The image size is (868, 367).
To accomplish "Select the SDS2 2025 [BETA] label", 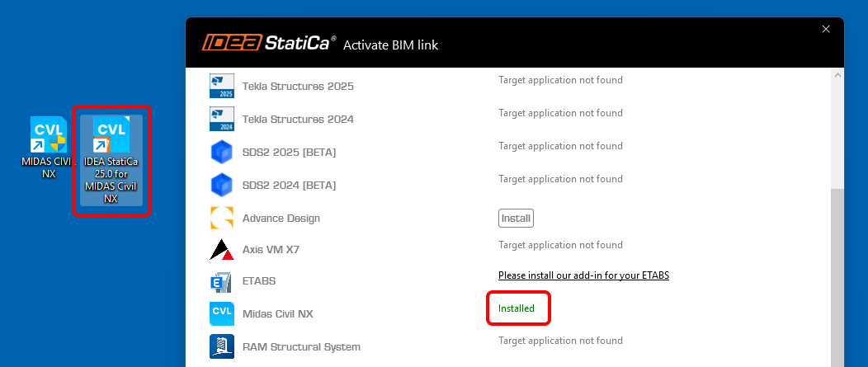I will pyautogui.click(x=289, y=153).
